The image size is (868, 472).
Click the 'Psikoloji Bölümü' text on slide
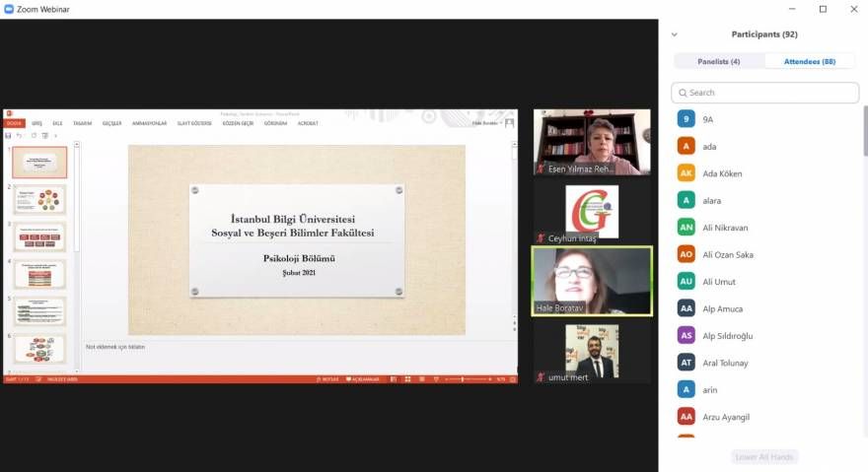[299, 258]
